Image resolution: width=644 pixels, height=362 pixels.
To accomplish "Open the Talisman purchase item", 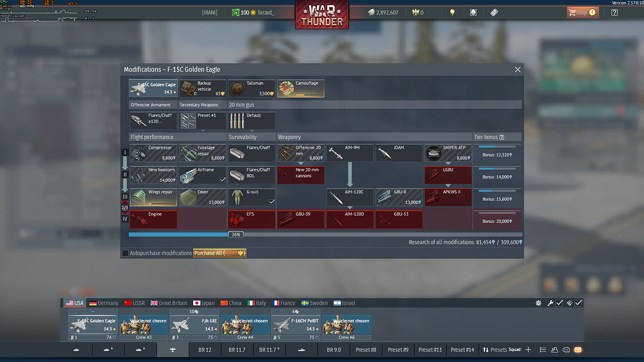I will [251, 88].
